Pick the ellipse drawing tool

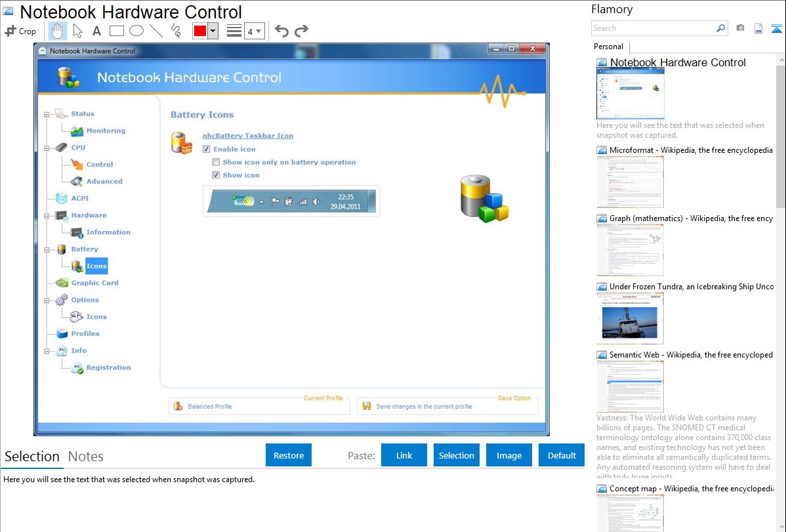(x=136, y=31)
